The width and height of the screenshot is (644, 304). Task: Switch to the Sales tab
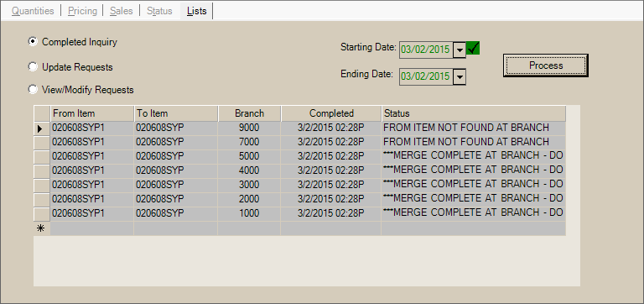point(121,11)
